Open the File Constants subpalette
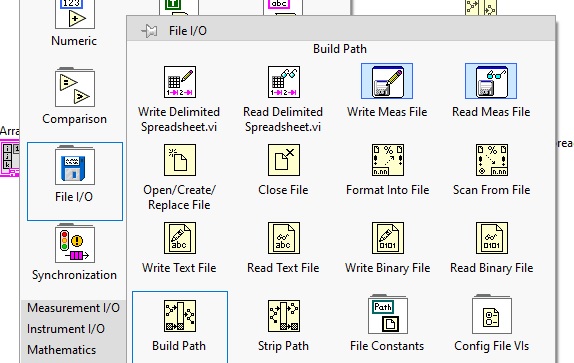This screenshot has width=574, height=363. [388, 315]
